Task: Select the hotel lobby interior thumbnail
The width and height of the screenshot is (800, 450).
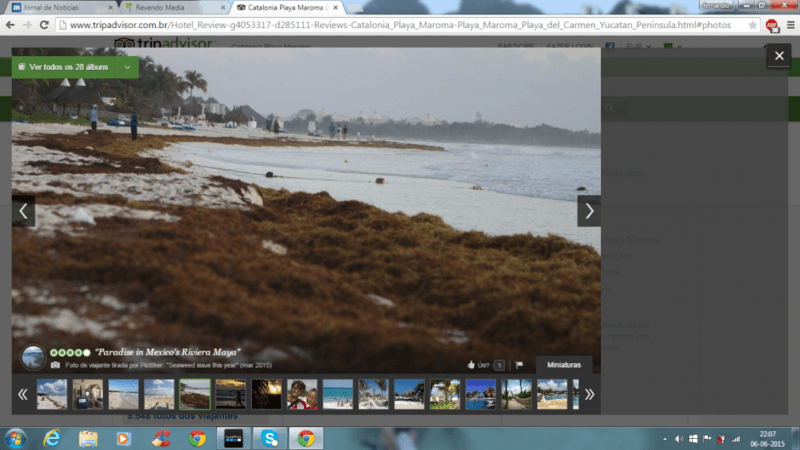Action: [x=88, y=394]
